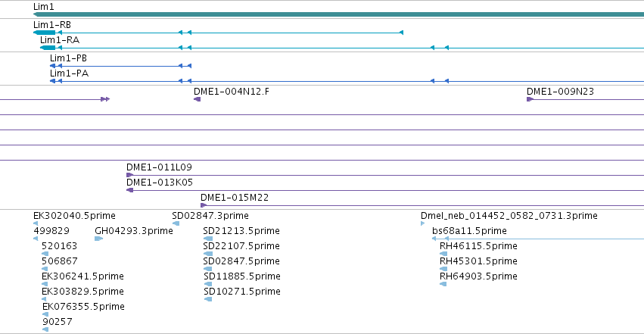
Task: Select the RH64903.5prime label
Action: tap(478, 276)
